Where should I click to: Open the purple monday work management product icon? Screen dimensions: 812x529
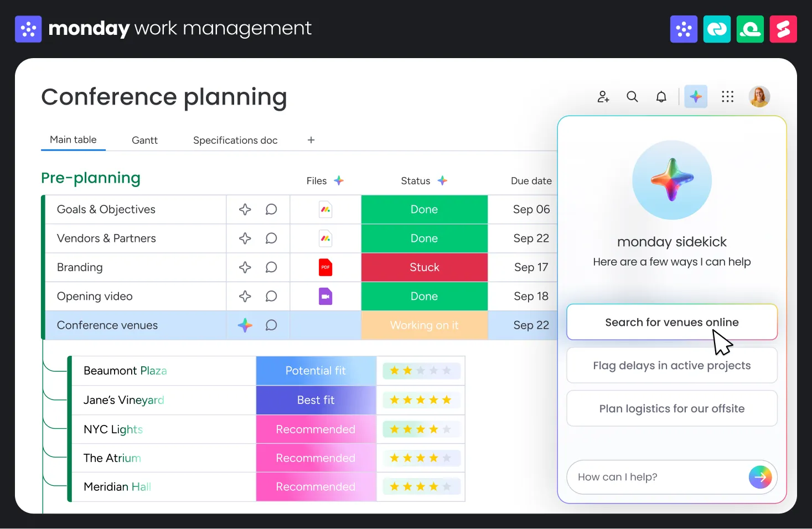click(684, 29)
